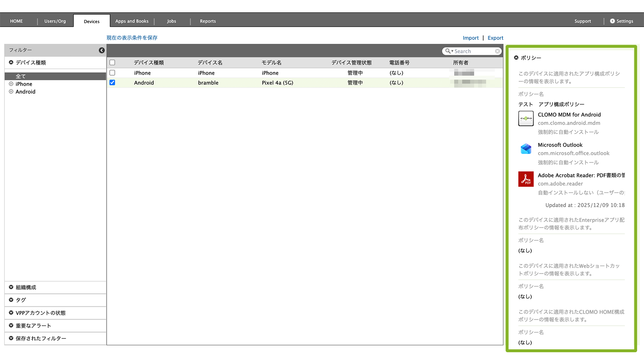
Task: Switch to the Reports tab
Action: pos(208,21)
